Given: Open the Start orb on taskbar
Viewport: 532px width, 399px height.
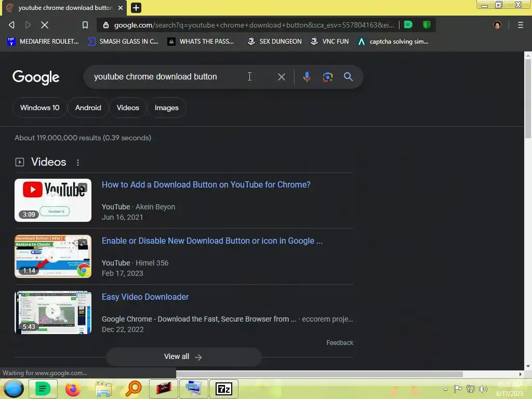Looking at the screenshot, I should 14,389.
